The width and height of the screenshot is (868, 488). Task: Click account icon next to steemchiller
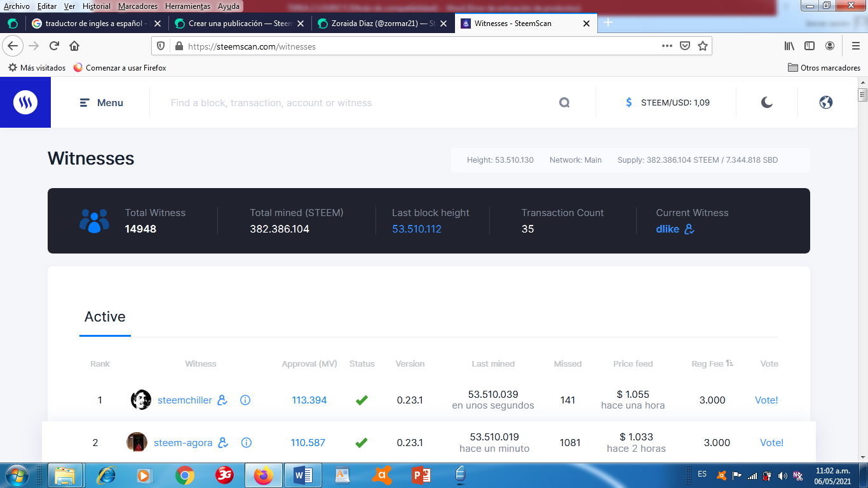point(222,400)
